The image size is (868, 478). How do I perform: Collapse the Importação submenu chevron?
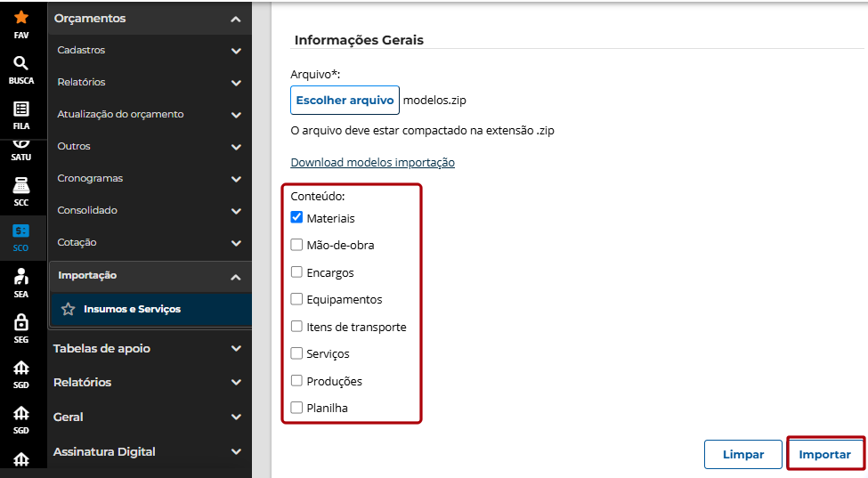(x=236, y=277)
